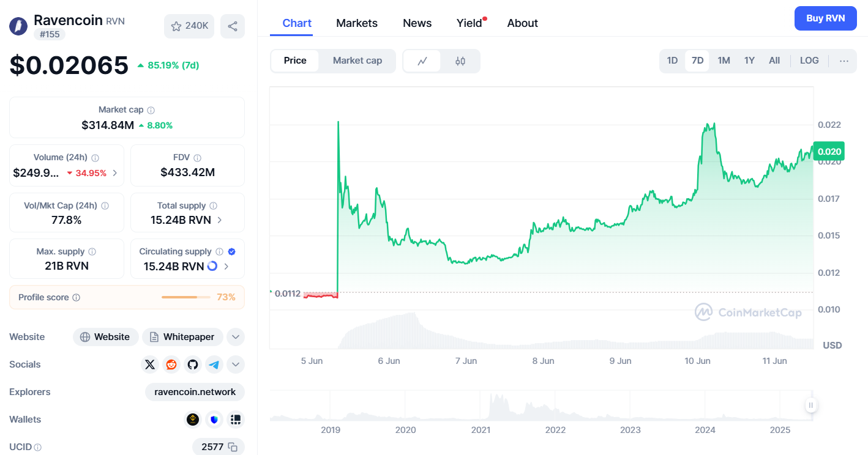Select the Price chart toggle
868x455 pixels.
click(x=295, y=61)
